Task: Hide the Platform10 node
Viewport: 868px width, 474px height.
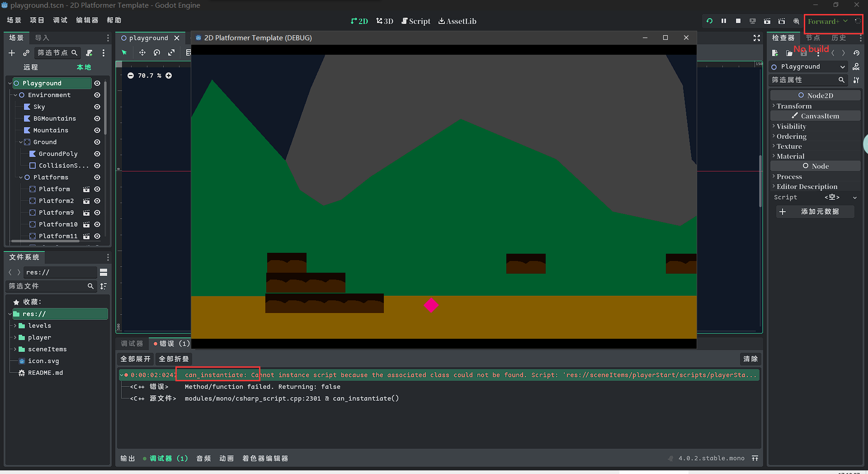Action: tap(97, 224)
